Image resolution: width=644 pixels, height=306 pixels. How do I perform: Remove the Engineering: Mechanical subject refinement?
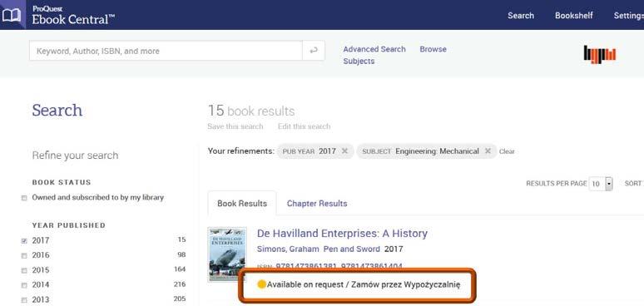488,151
